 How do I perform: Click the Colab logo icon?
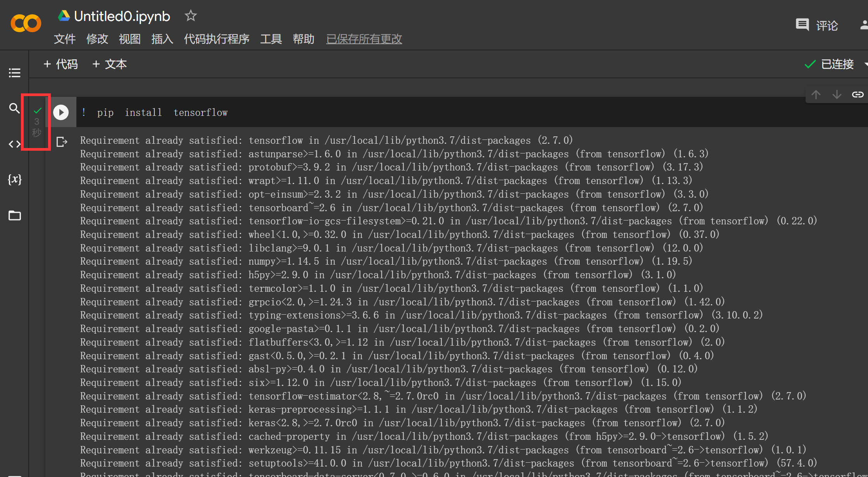point(26,23)
